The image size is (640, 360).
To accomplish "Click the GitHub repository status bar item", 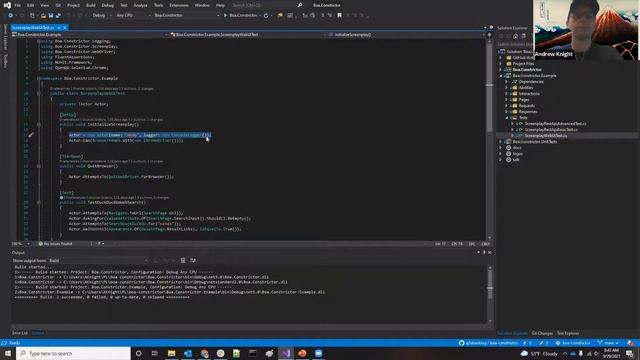I will click(x=489, y=343).
